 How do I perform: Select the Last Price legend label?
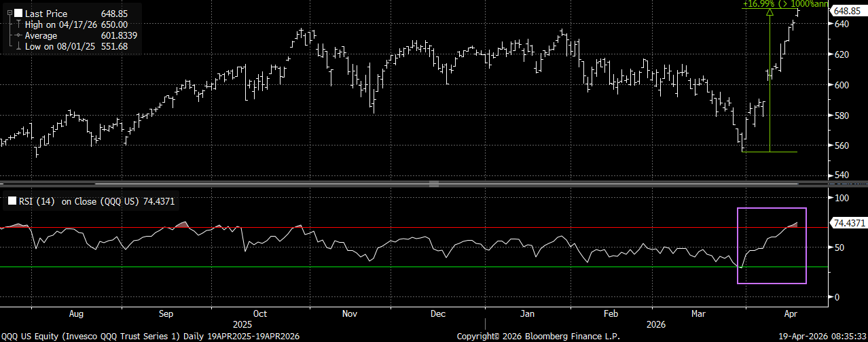(x=45, y=13)
